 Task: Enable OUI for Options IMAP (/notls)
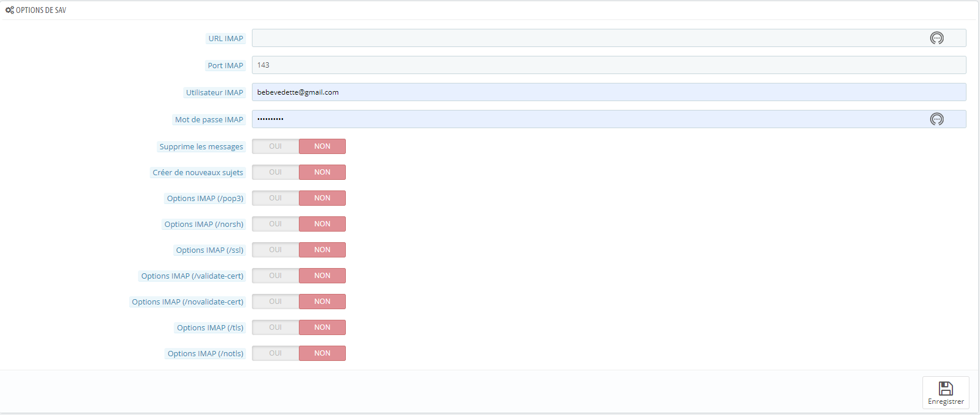[275, 353]
